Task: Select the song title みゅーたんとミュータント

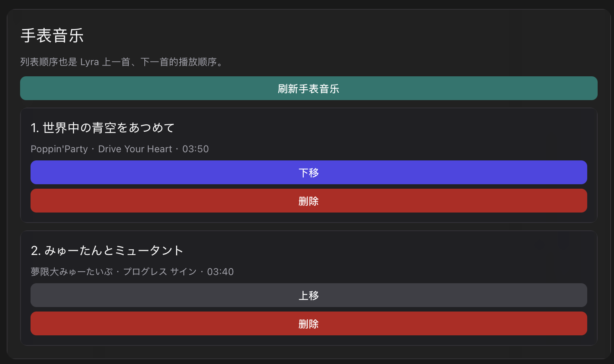Action: coord(114,250)
